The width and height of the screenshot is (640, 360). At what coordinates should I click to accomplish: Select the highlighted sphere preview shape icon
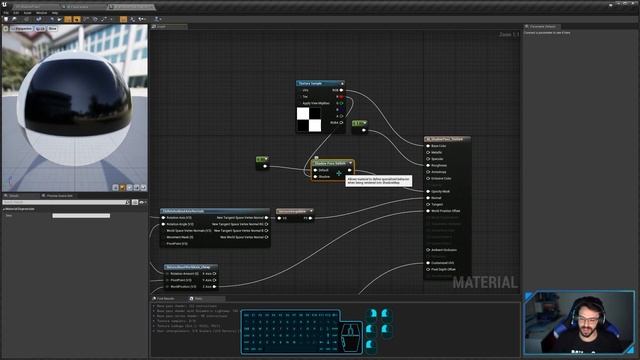(123, 187)
